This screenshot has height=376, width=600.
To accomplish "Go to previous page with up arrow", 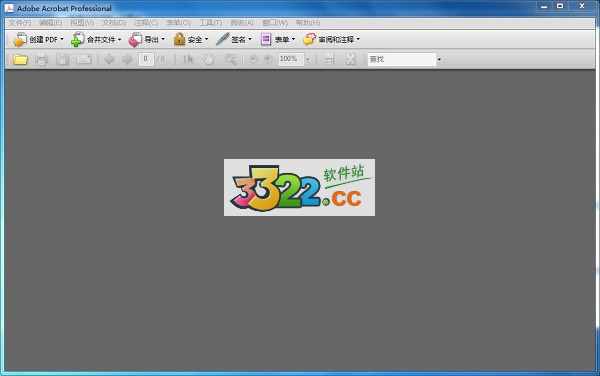I will 109,59.
